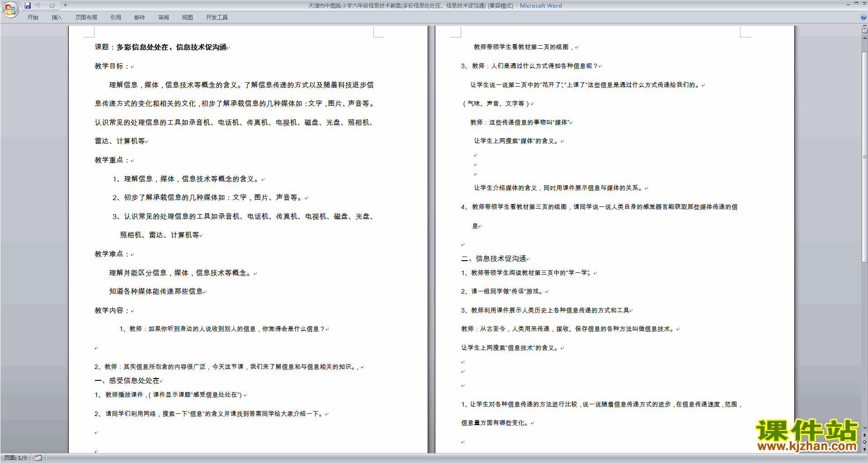The height and width of the screenshot is (463, 868).
Task: Go to next page with double-down arrow
Action: tap(865, 449)
